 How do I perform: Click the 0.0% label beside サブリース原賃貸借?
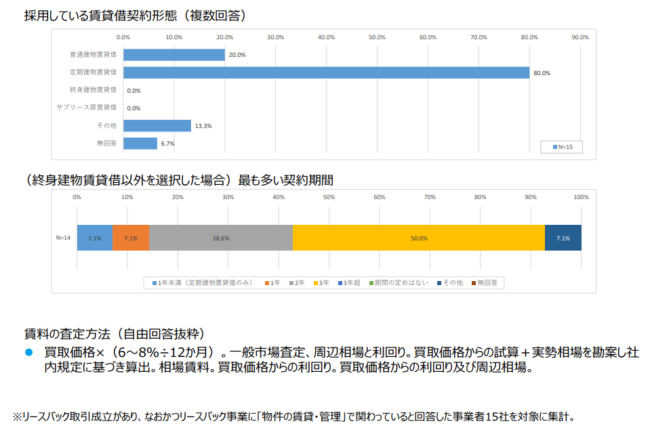[x=134, y=109]
